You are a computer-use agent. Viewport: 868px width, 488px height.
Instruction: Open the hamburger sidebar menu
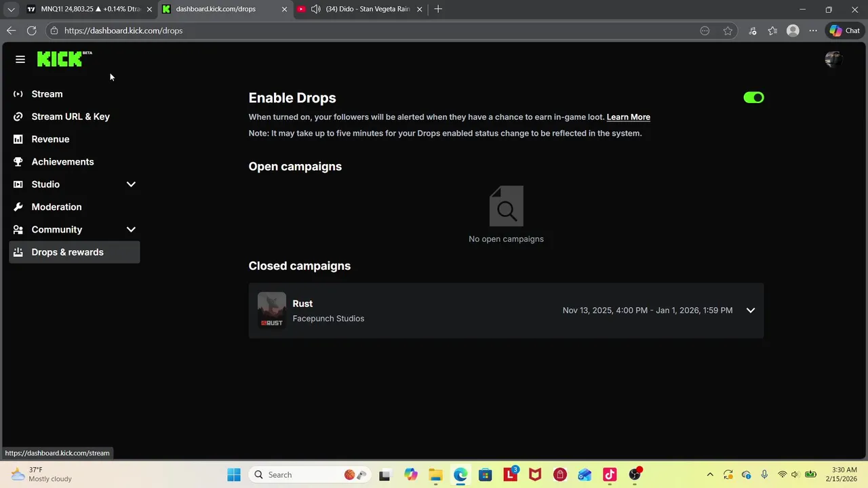click(x=20, y=60)
